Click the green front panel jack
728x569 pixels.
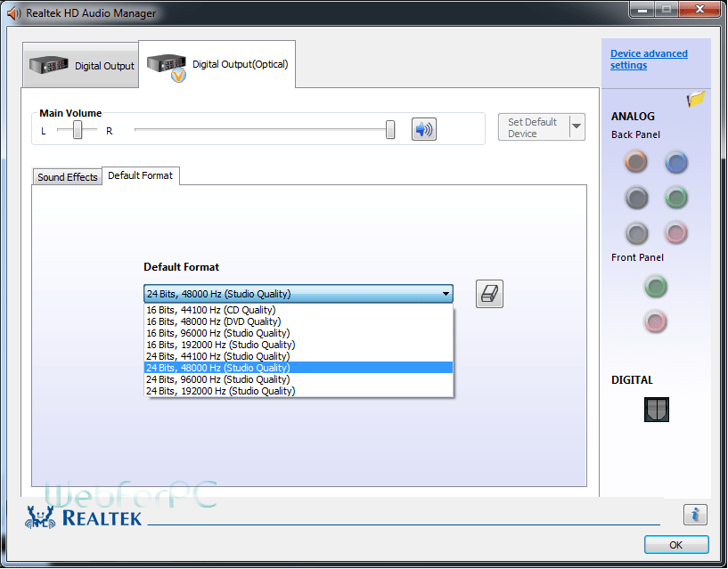(x=656, y=287)
